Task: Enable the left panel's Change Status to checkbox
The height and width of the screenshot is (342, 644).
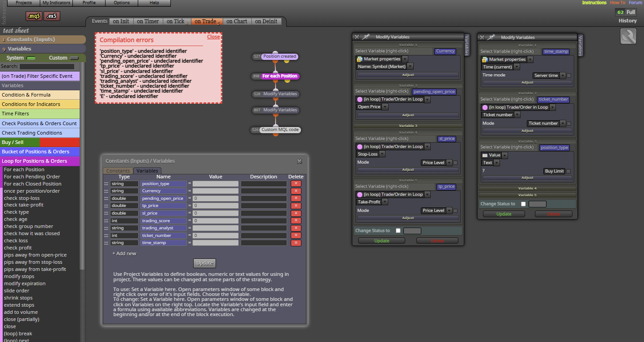Action: point(398,231)
